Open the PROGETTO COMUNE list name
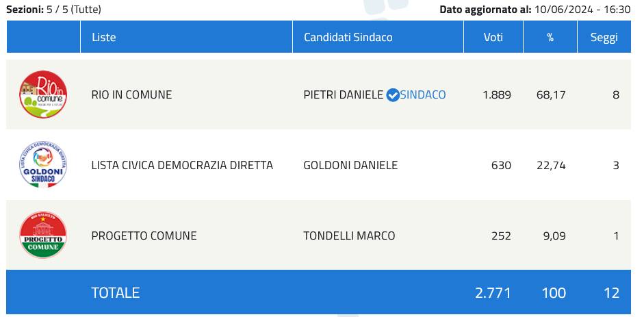This screenshot has width=644, height=317. [x=144, y=236]
